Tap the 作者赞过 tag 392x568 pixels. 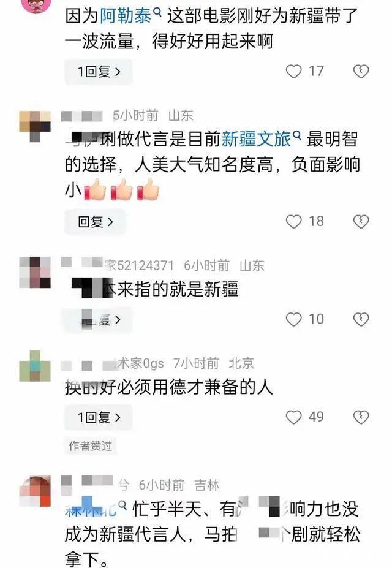point(91,445)
